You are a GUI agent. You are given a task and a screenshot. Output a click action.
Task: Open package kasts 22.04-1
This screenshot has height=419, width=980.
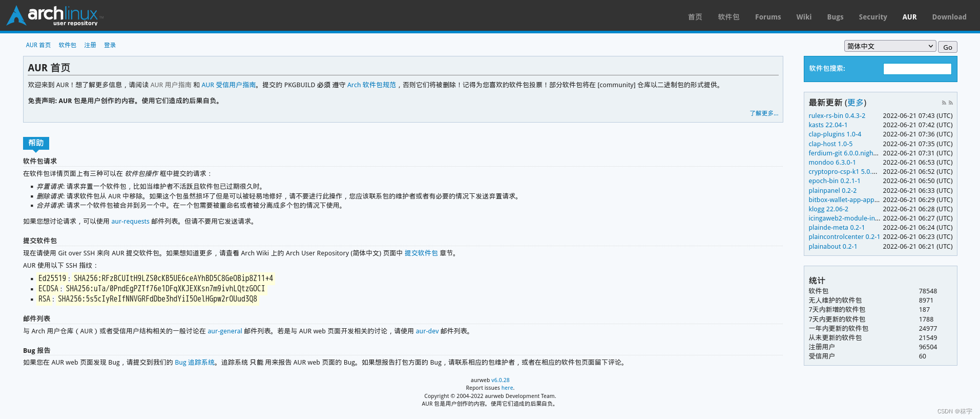coord(828,125)
